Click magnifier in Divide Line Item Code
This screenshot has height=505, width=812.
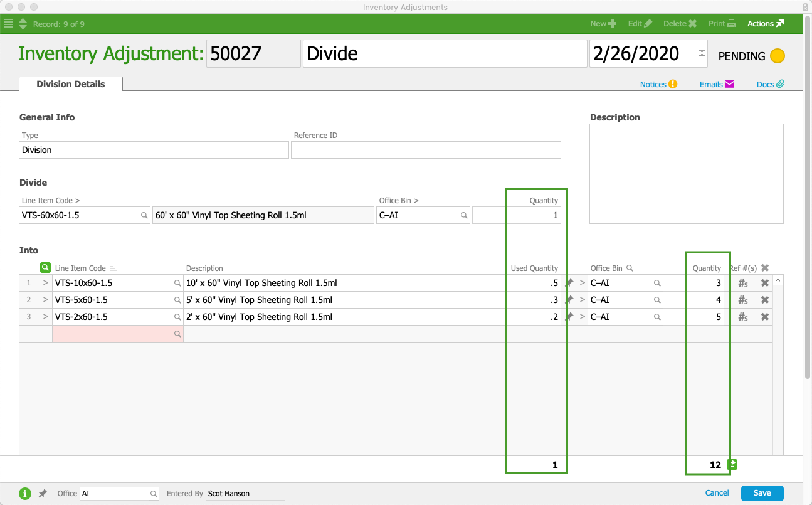[x=144, y=215]
